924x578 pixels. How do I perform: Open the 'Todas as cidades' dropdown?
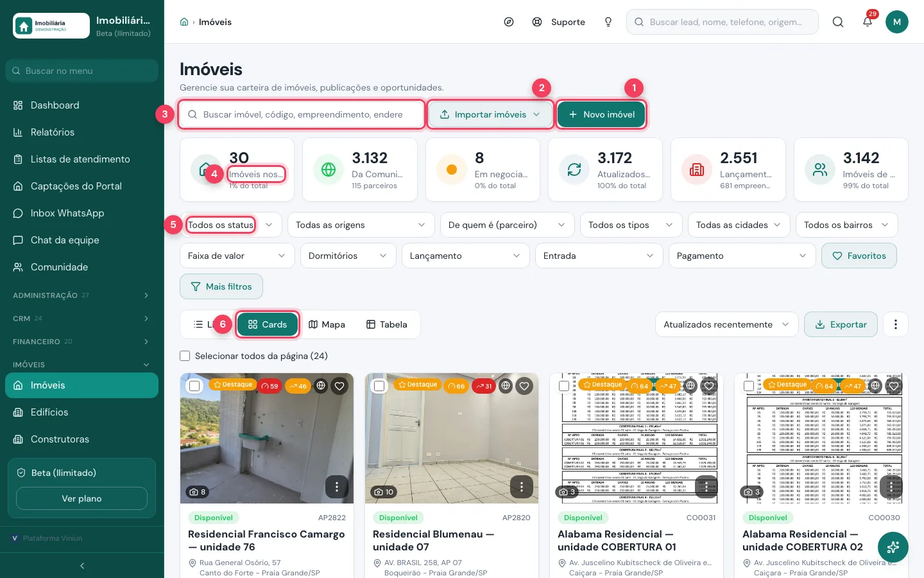(x=739, y=225)
